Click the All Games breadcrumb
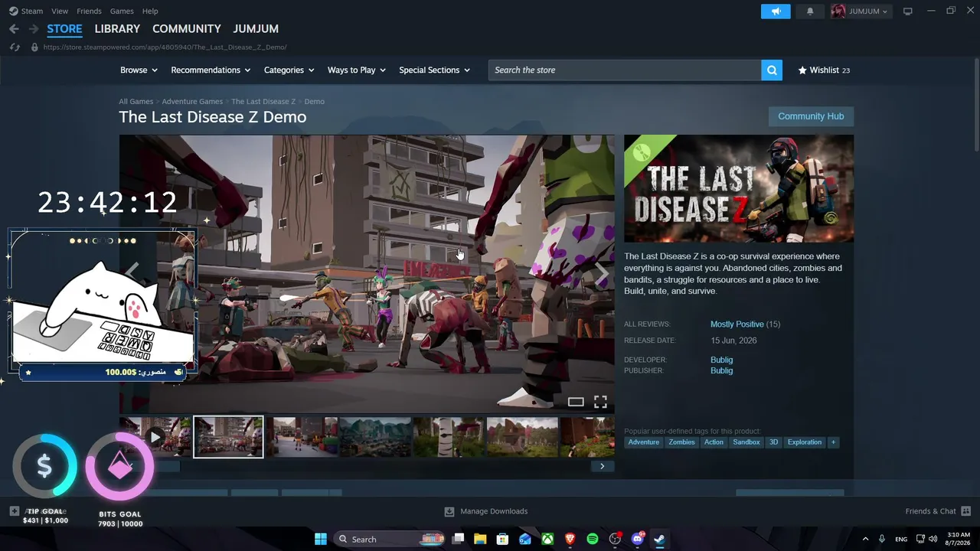The image size is (980, 551). (x=136, y=102)
